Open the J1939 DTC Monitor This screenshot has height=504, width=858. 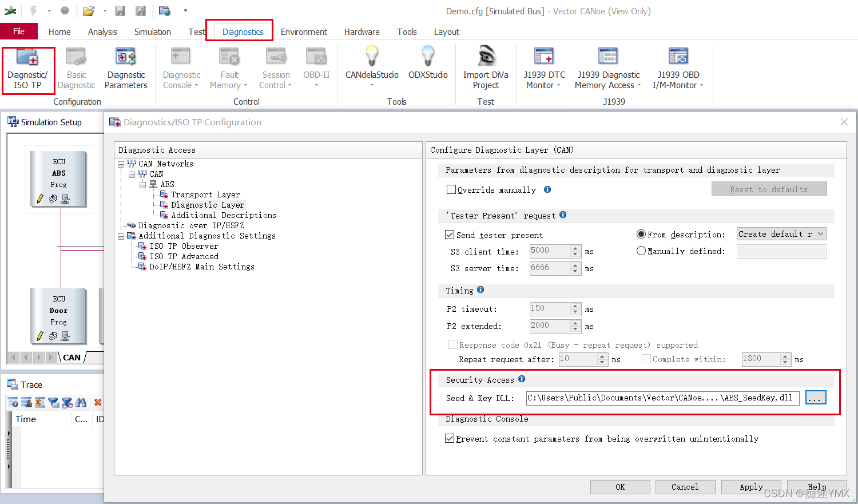click(x=544, y=70)
